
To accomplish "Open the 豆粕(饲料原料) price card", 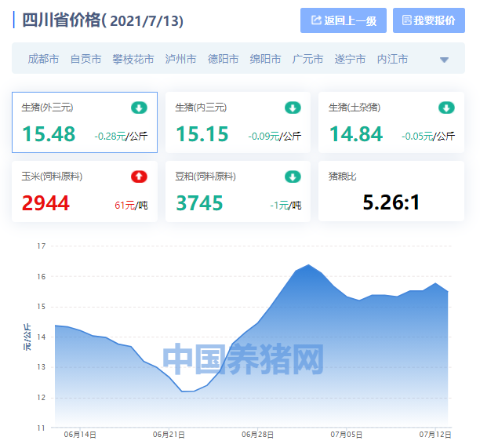I will [x=238, y=191].
